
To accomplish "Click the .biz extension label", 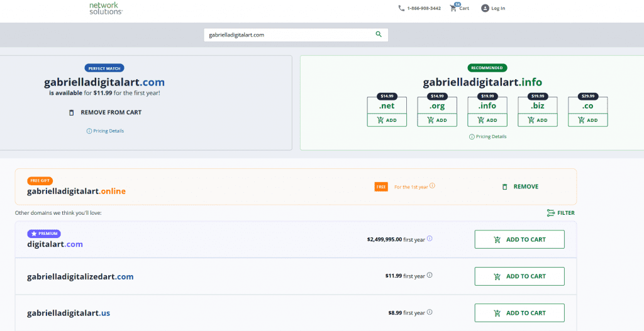I will 538,106.
